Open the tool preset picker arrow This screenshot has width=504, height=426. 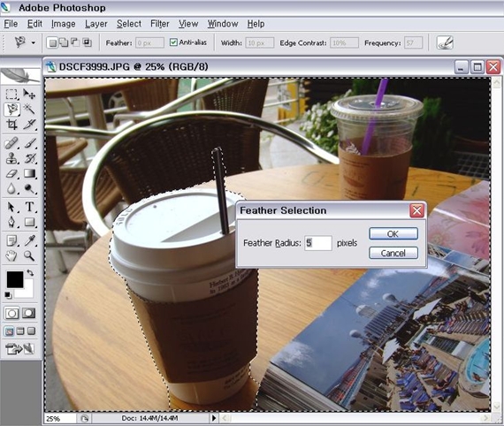(33, 42)
